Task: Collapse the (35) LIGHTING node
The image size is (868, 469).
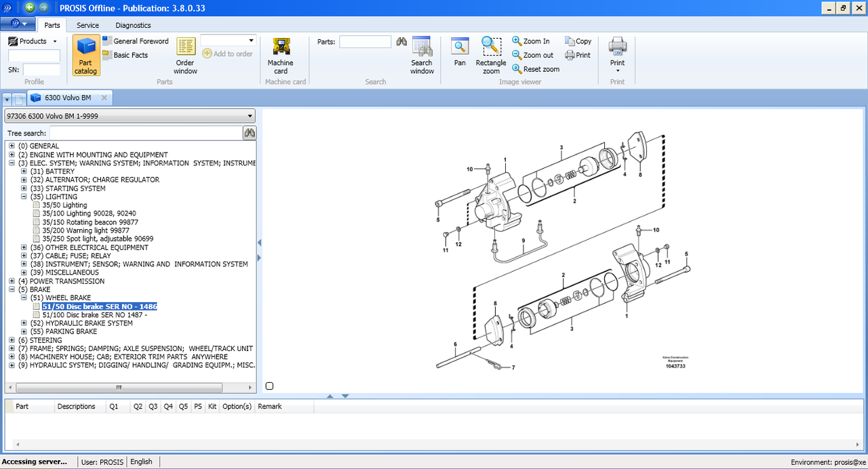Action: (24, 197)
